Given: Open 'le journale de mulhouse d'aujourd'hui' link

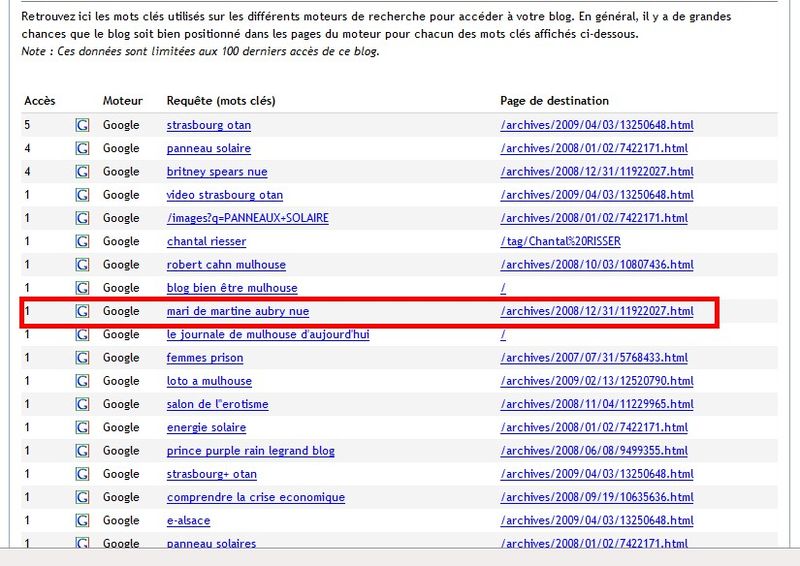Looking at the screenshot, I should pyautogui.click(x=267, y=334).
